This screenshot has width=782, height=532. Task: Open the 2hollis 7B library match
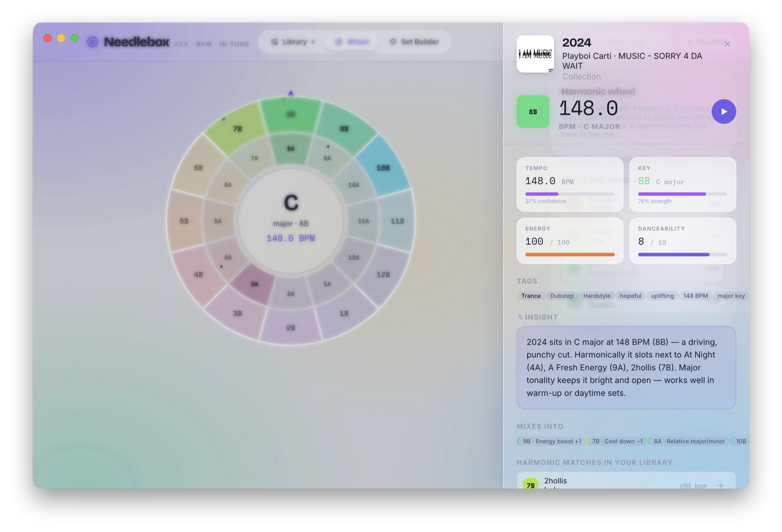click(x=626, y=481)
